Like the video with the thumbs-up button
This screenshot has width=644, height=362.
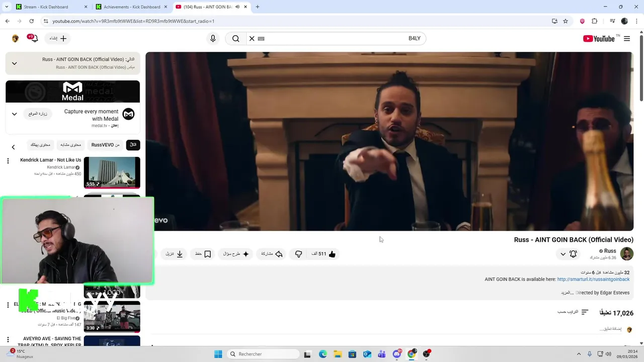[324, 254]
